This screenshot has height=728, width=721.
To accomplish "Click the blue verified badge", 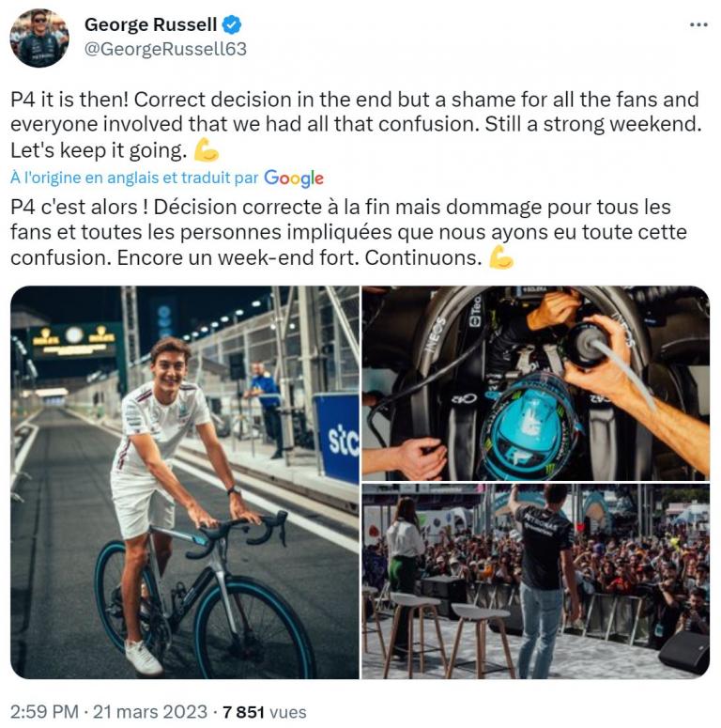I will [232, 24].
